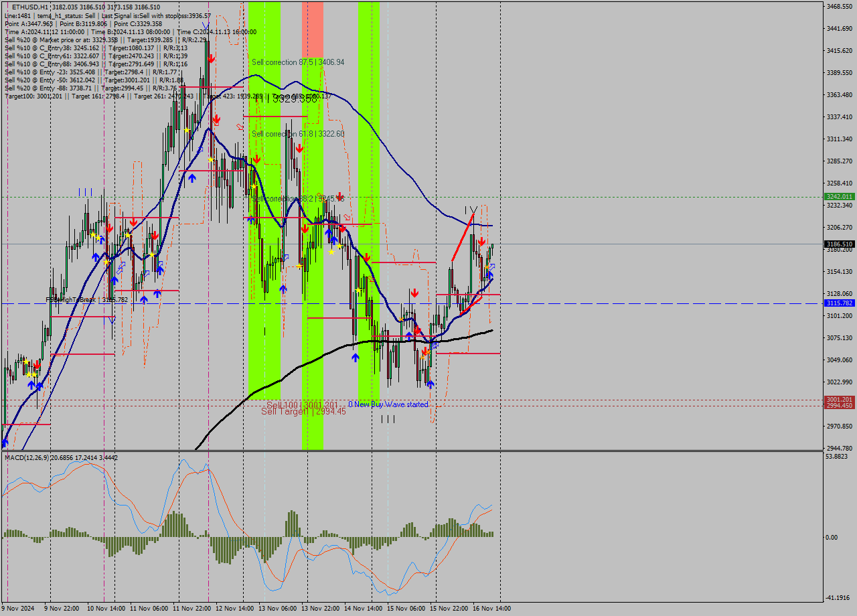Click the '11 Nov 22:00' time label
857x616 pixels.
191,609
